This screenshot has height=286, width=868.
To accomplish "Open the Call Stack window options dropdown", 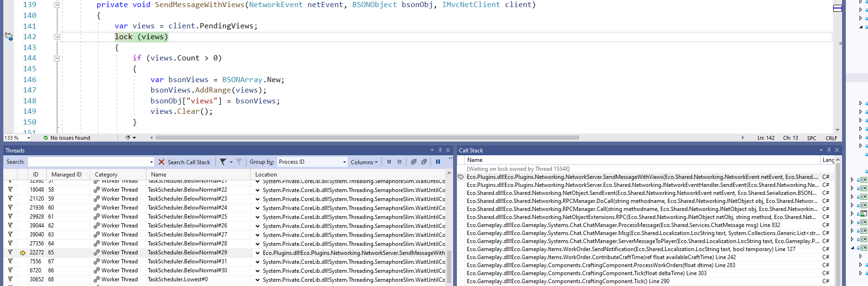I will (821, 150).
